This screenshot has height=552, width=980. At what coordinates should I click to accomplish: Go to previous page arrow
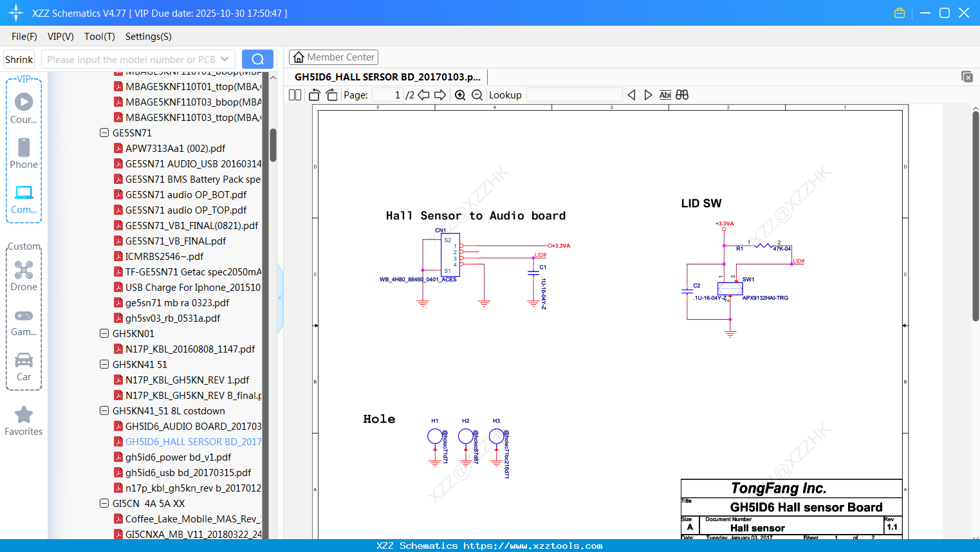[423, 95]
